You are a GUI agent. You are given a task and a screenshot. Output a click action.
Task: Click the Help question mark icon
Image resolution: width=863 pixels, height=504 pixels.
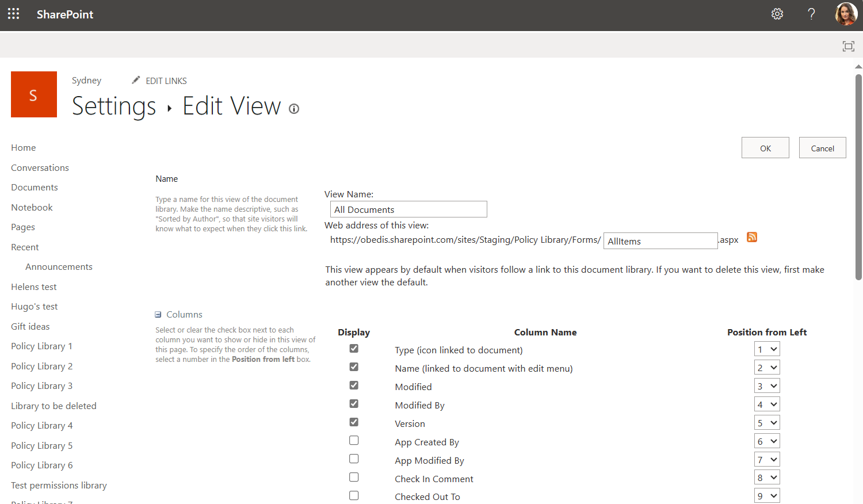pos(811,14)
